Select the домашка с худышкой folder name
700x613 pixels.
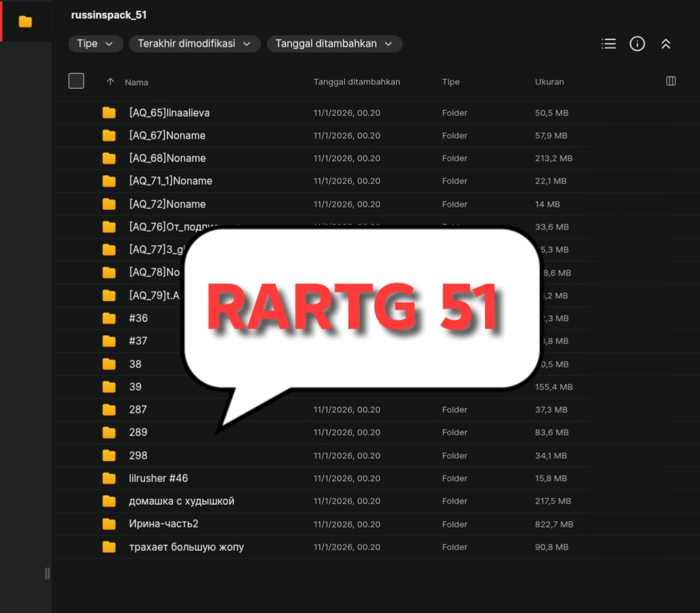(181, 501)
